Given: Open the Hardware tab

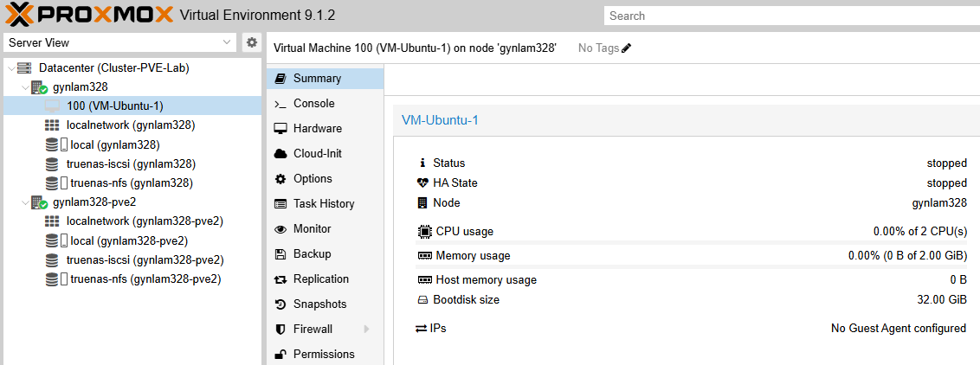Looking at the screenshot, I should coord(325,129).
